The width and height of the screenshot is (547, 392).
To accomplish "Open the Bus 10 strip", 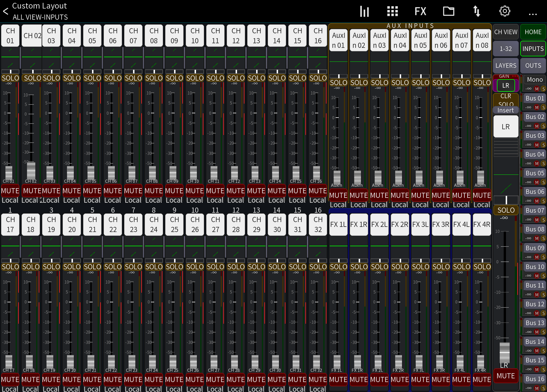I will 535,267.
